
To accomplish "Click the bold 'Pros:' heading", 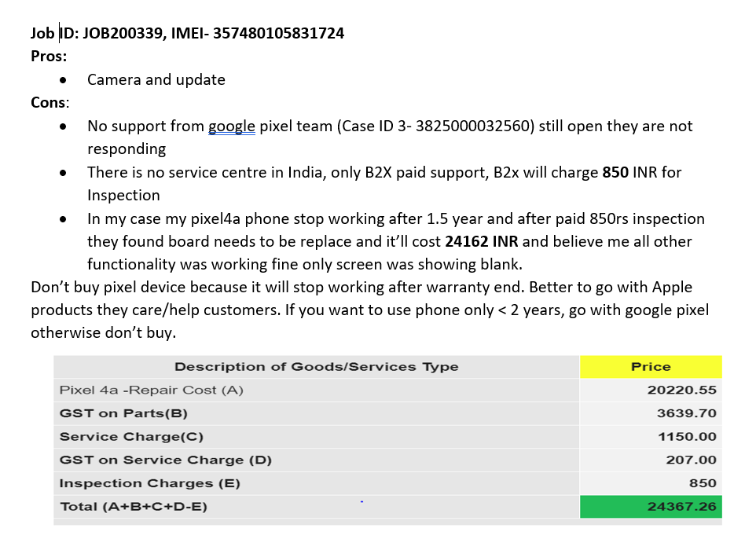I will point(49,56).
